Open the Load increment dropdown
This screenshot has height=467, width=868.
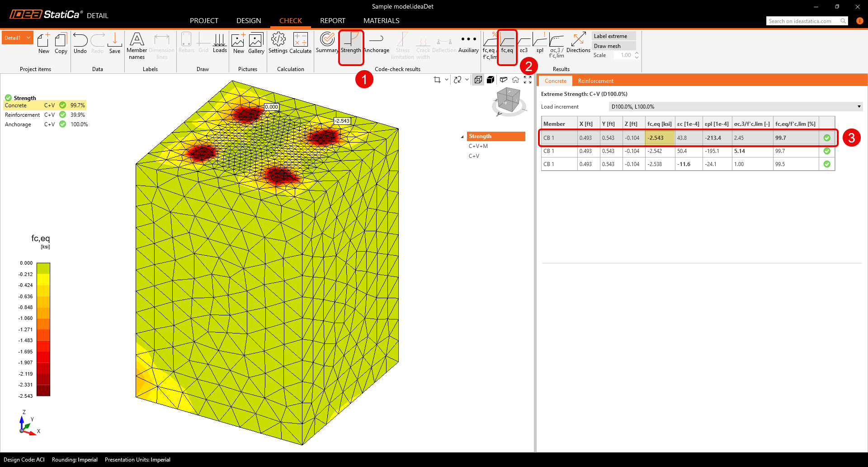tap(736, 107)
